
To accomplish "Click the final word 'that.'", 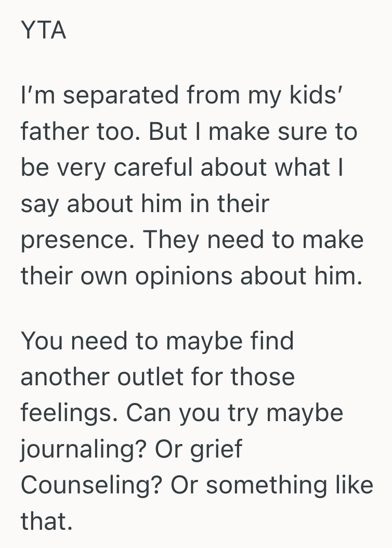I will (46, 521).
